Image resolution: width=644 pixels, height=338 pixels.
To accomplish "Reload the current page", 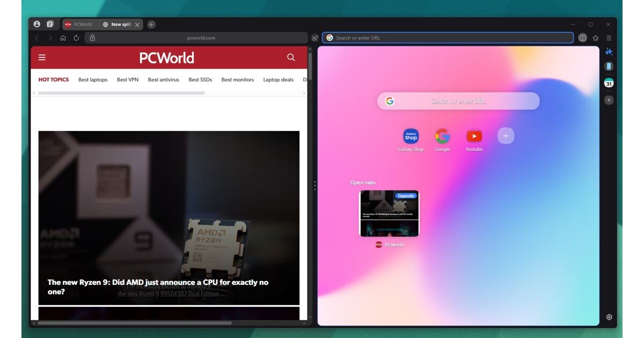I will (x=76, y=38).
